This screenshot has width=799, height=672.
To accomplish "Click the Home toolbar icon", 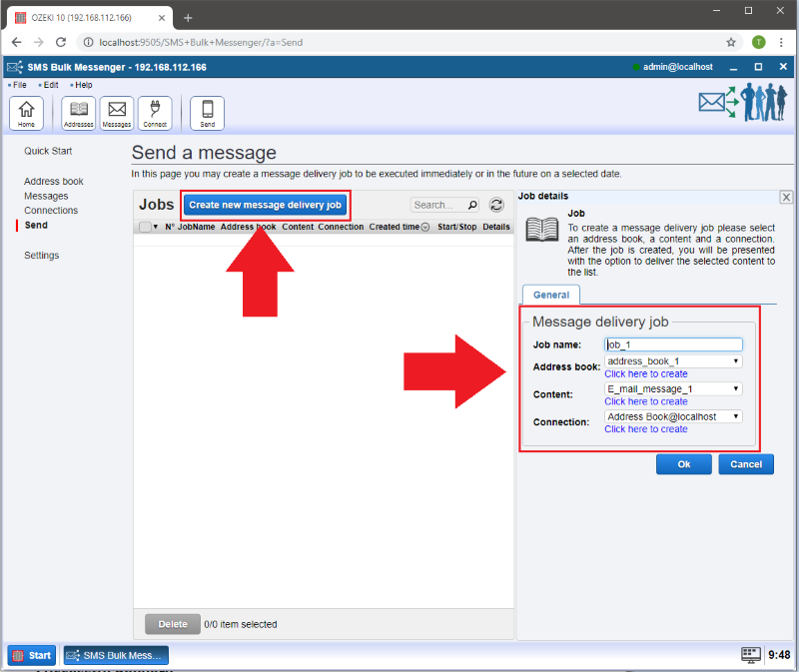I will 26,113.
